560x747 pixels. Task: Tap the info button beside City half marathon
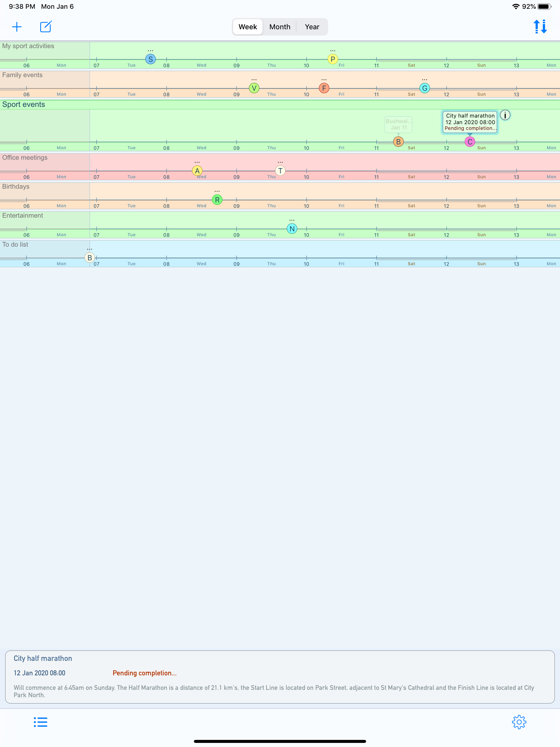505,115
